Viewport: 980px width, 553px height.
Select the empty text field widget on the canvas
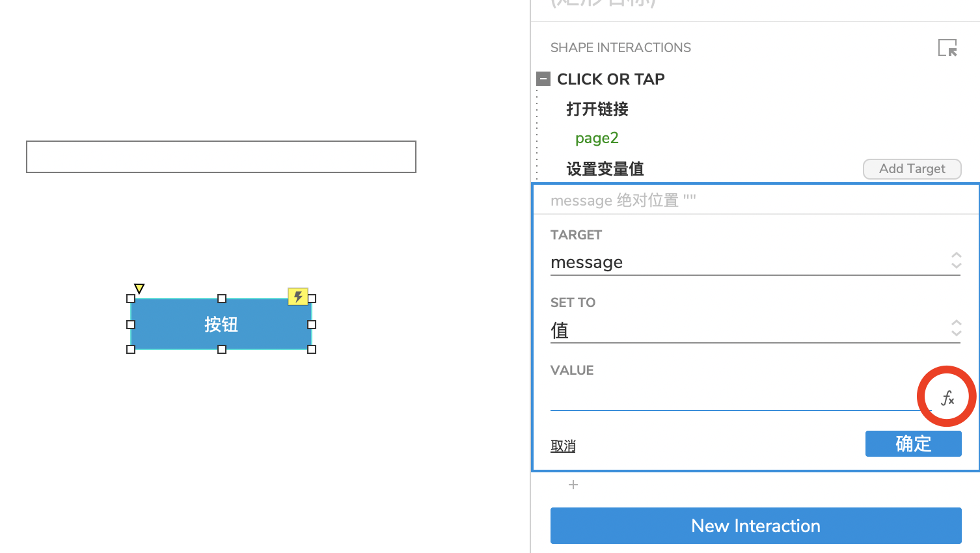221,156
